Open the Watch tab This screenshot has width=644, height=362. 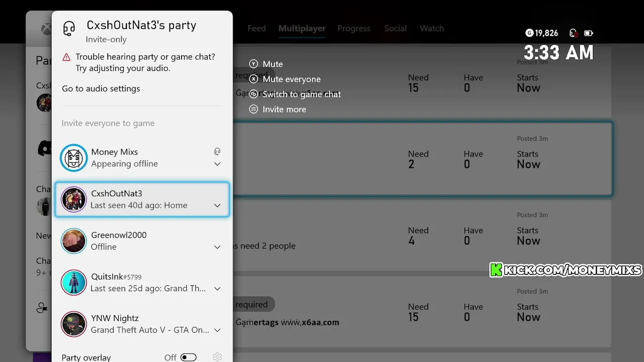(x=432, y=29)
